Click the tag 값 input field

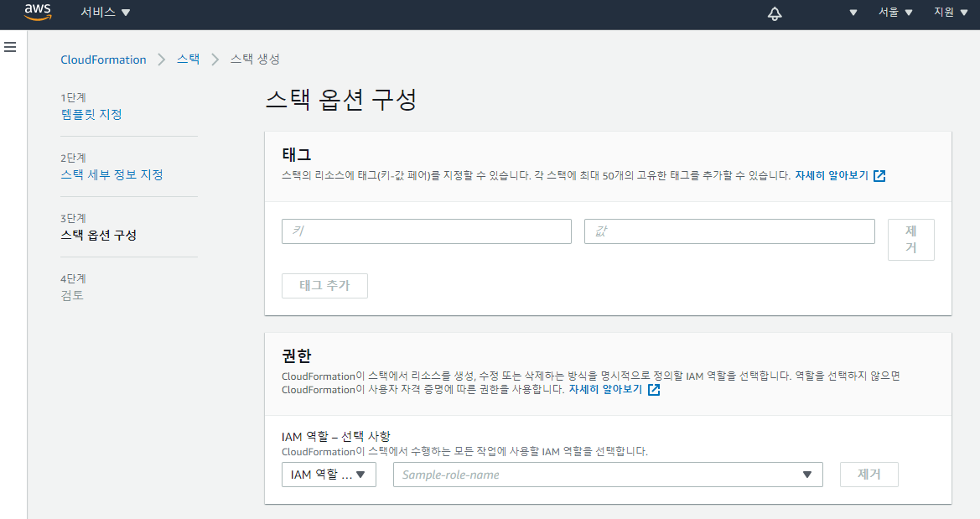(729, 231)
